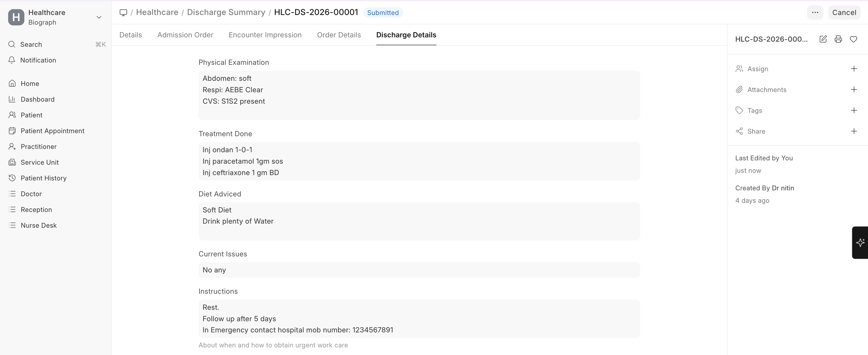The height and width of the screenshot is (355, 868).
Task: Click the heart like icon
Action: click(853, 39)
